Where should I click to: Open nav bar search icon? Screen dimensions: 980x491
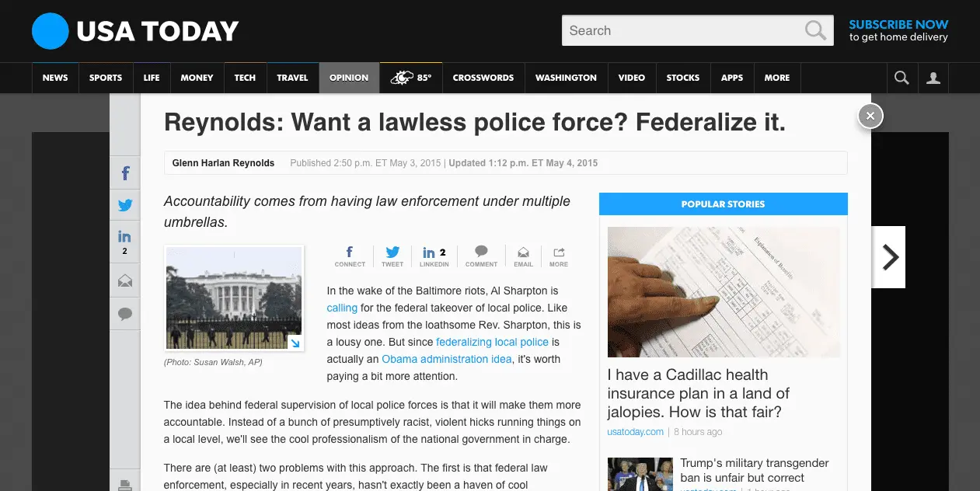point(902,78)
